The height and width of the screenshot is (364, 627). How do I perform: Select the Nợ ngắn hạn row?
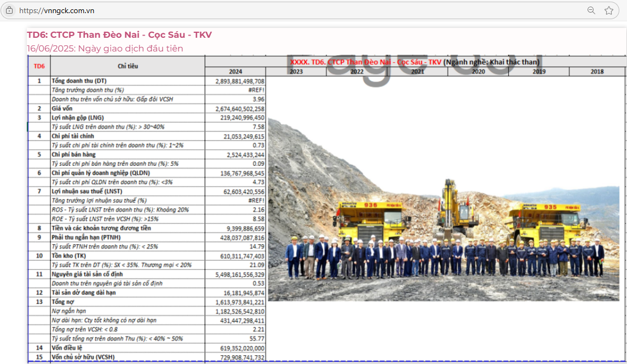pyautogui.click(x=69, y=310)
